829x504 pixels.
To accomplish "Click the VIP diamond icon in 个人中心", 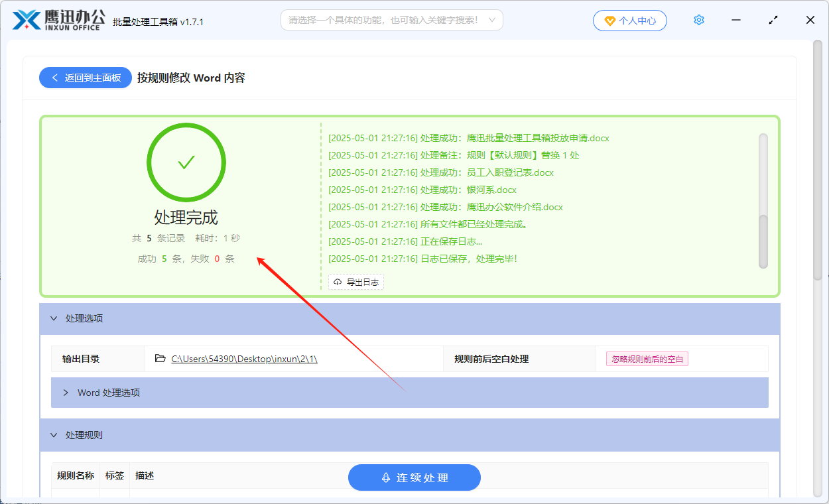I will 610,21.
